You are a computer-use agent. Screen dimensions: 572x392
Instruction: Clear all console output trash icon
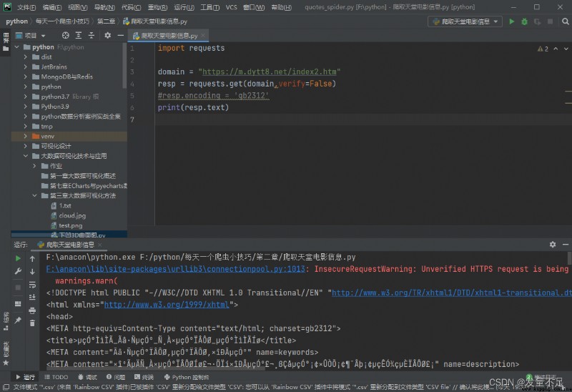[32, 323]
